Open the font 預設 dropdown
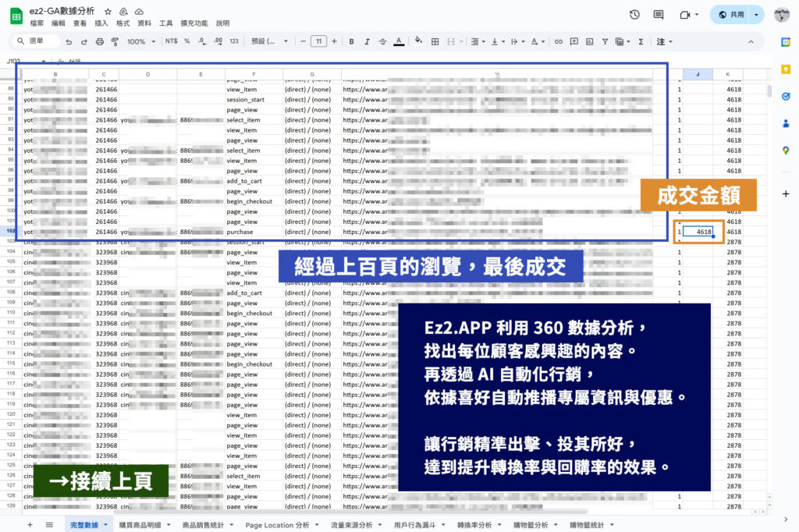Screen dimensions: 799x532 [269, 41]
